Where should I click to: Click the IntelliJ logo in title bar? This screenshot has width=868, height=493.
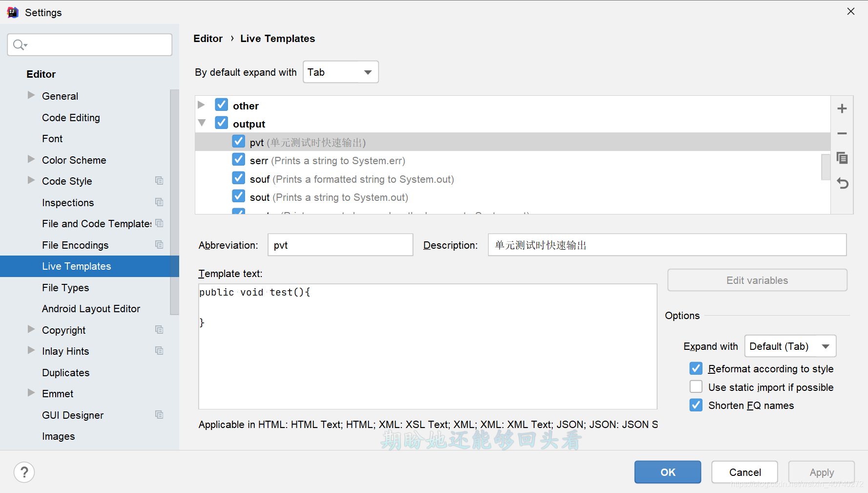13,12
